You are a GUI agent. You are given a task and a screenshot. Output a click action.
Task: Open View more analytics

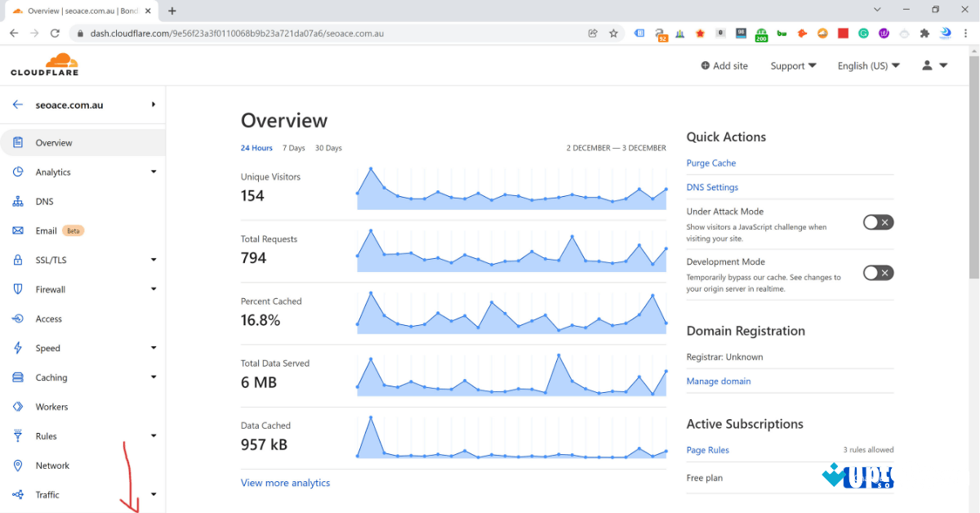(x=285, y=482)
